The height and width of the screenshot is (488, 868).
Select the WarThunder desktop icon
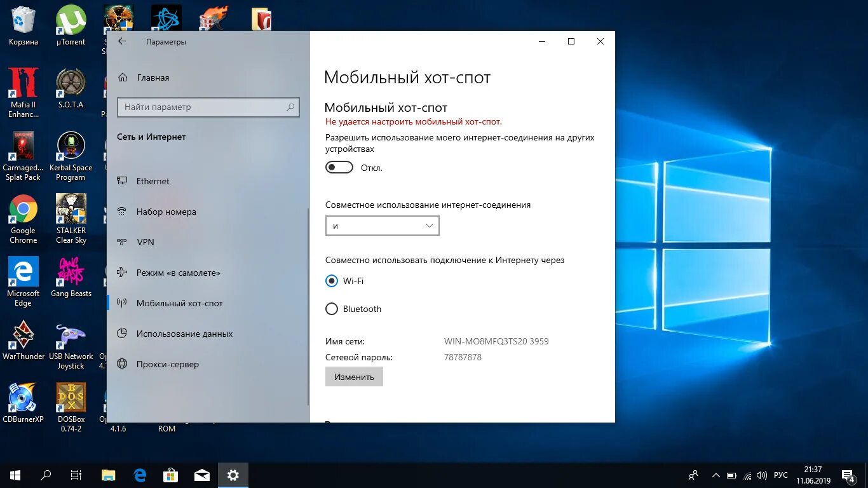pyautogui.click(x=24, y=341)
